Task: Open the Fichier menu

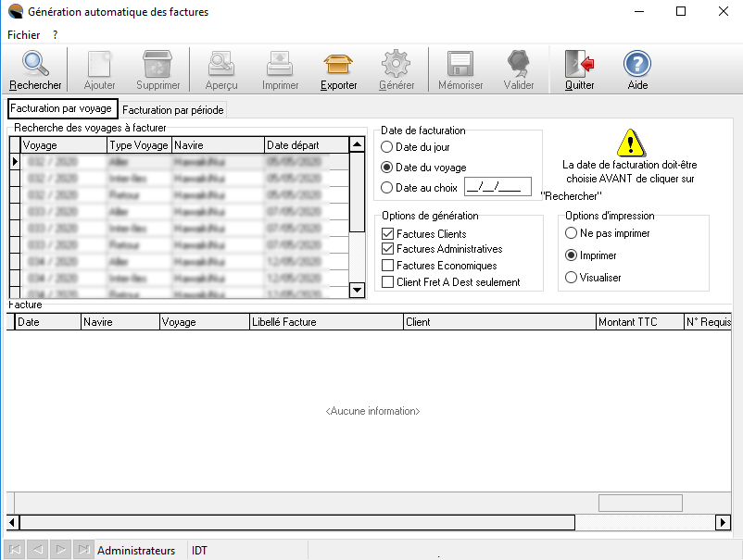Action: (23, 34)
